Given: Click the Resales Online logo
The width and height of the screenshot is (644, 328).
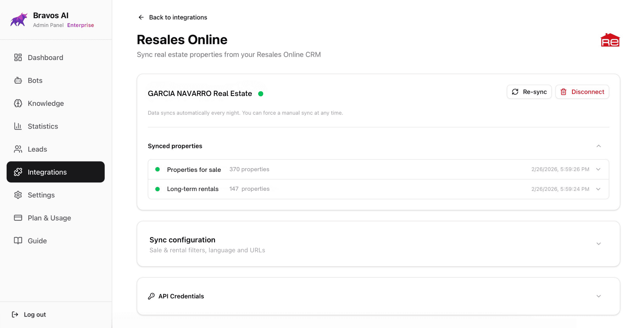Looking at the screenshot, I should 609,40.
